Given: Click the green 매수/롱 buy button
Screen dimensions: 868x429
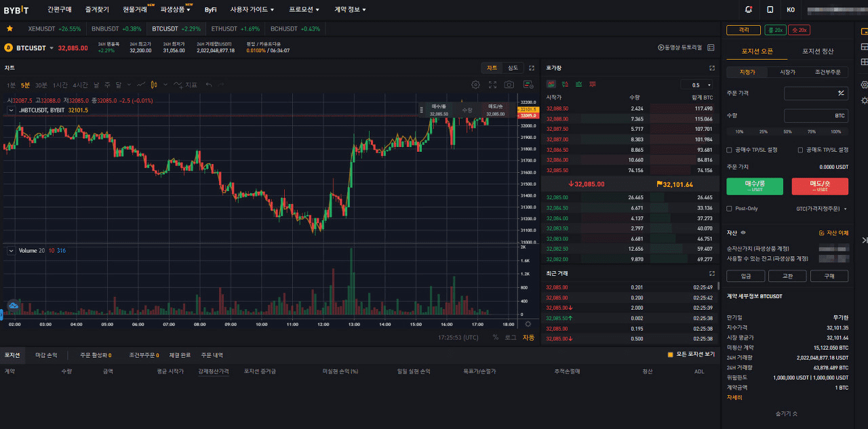Looking at the screenshot, I should [x=754, y=186].
